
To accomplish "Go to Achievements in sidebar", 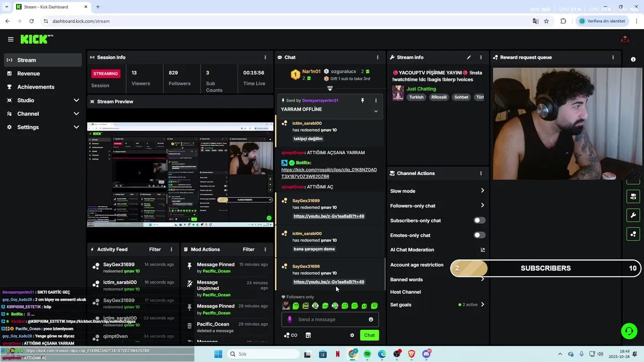I will [x=42, y=87].
